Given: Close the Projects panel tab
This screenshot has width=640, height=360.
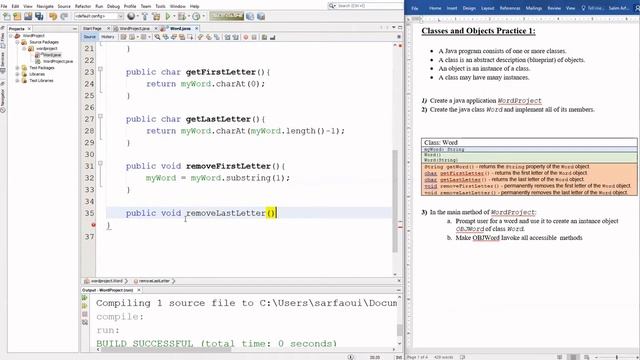Looking at the screenshot, I should 29,29.
